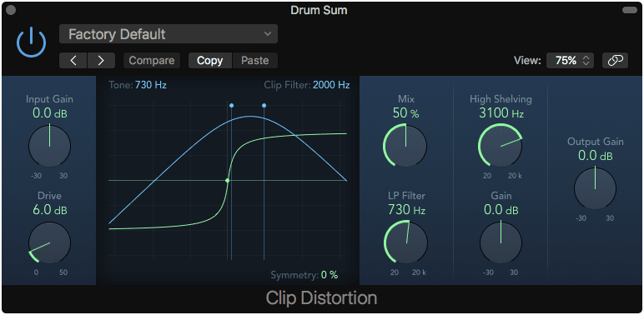Click the Output Gain knob

(x=595, y=188)
